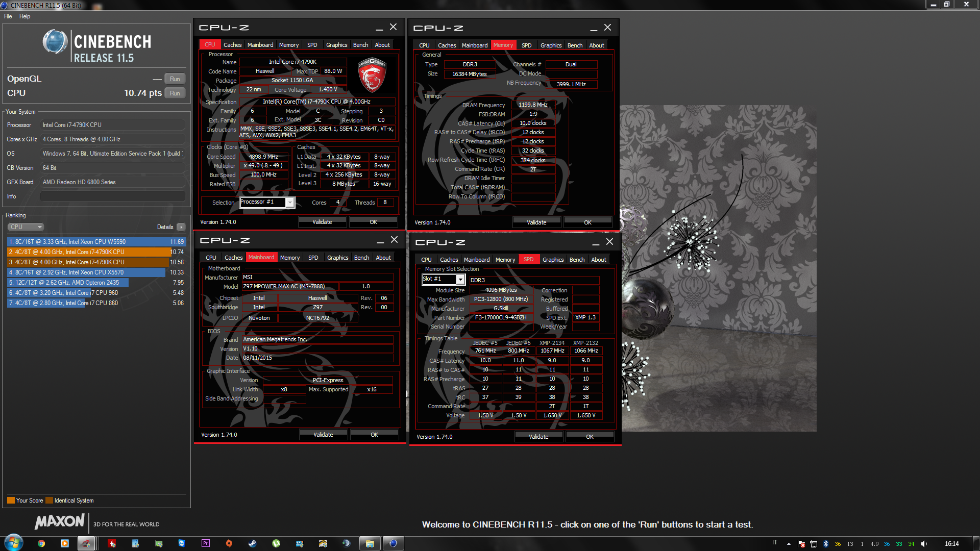Launch Adobe Premiere Pro from taskbar
The width and height of the screenshot is (980, 551).
[206, 543]
